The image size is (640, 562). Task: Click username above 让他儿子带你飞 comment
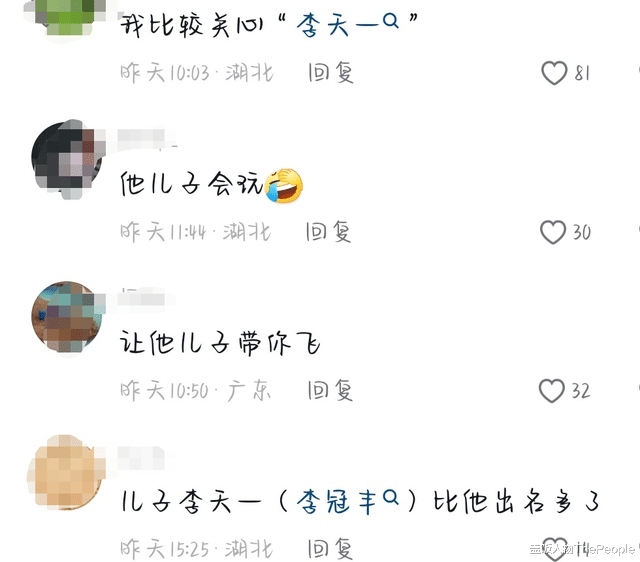pyautogui.click(x=142, y=297)
